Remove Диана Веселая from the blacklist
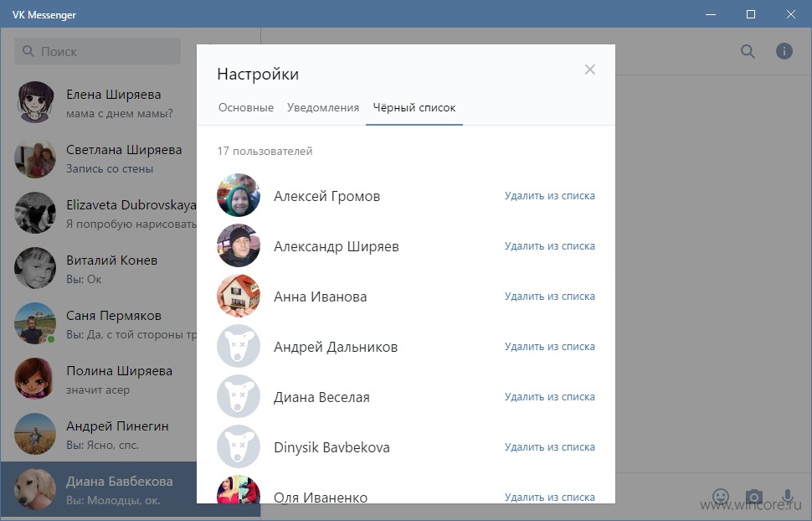Viewport: 812px width, 521px height. point(549,397)
